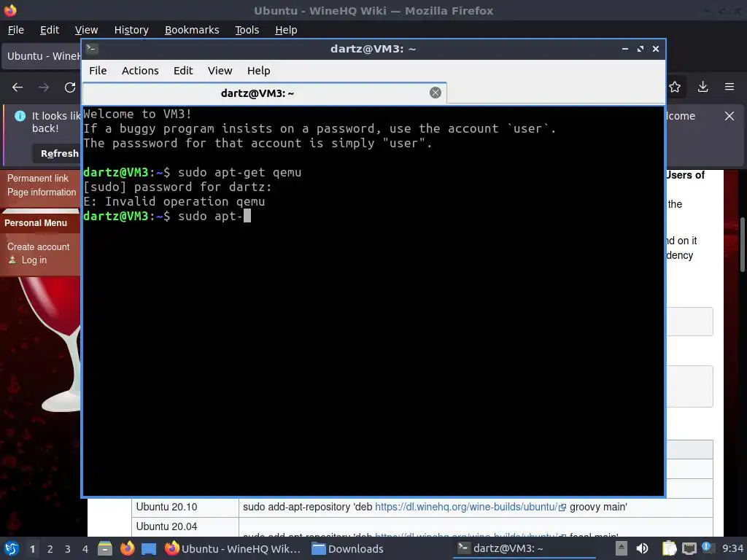Click the network tray icon
The image size is (747, 560).
(x=689, y=548)
